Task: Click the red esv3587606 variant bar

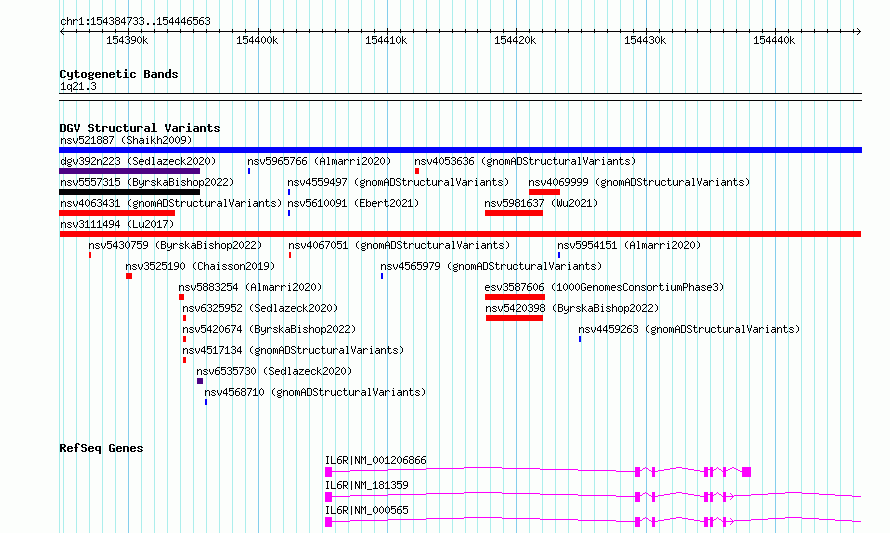Action: (515, 297)
